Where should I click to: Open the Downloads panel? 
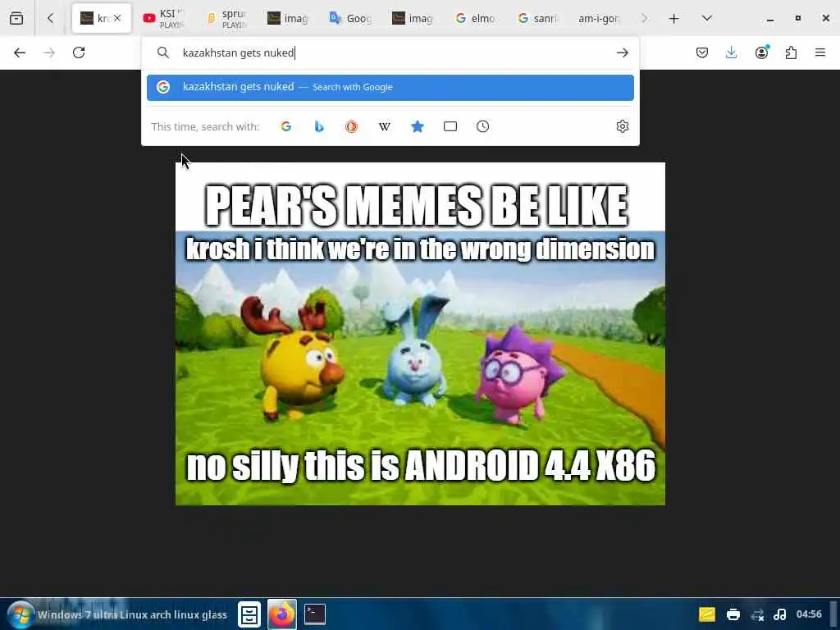pos(731,52)
